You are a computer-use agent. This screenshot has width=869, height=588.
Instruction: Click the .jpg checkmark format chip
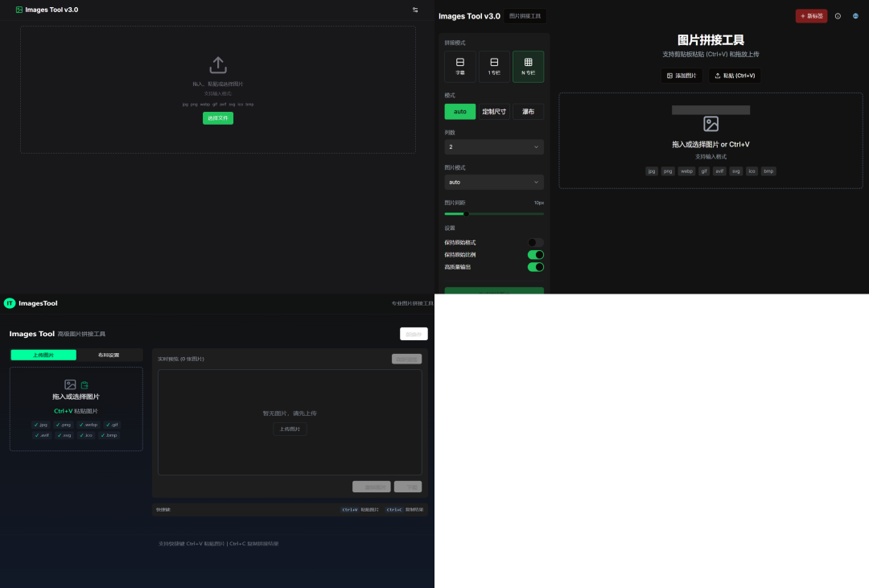[41, 425]
